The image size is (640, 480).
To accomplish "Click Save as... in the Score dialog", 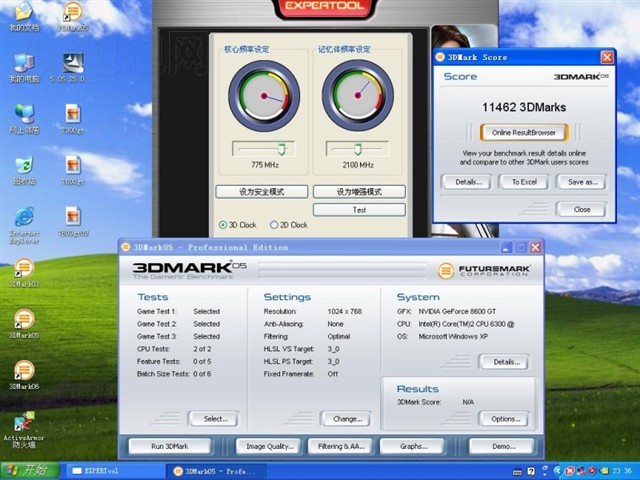I will point(583,182).
